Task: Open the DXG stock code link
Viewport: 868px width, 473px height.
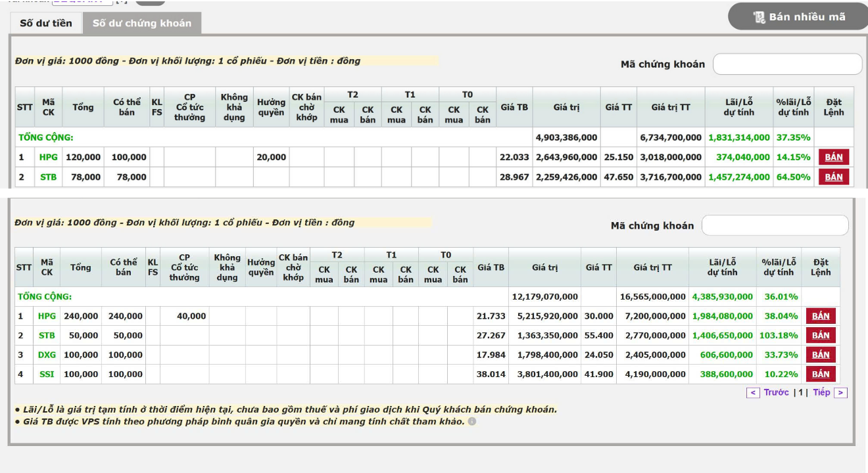Action: click(47, 355)
